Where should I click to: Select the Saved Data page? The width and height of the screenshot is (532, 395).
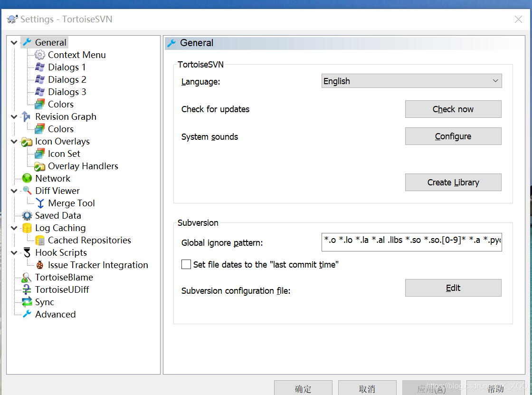58,215
